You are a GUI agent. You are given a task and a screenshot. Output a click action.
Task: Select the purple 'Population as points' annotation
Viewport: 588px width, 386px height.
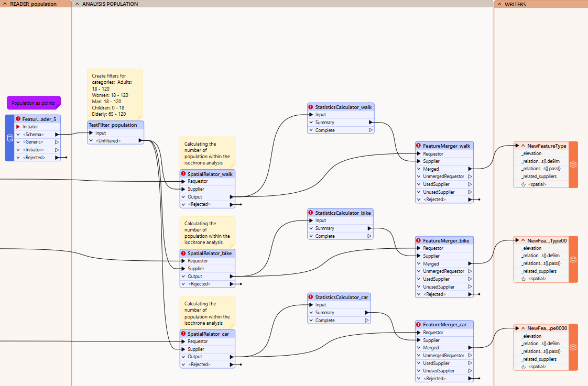point(34,103)
